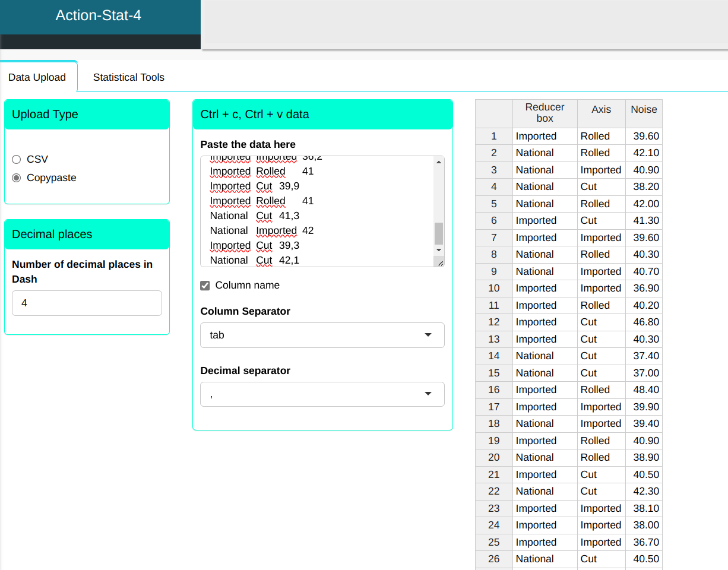Click the Noise column header
The image size is (728, 570).
(644, 109)
